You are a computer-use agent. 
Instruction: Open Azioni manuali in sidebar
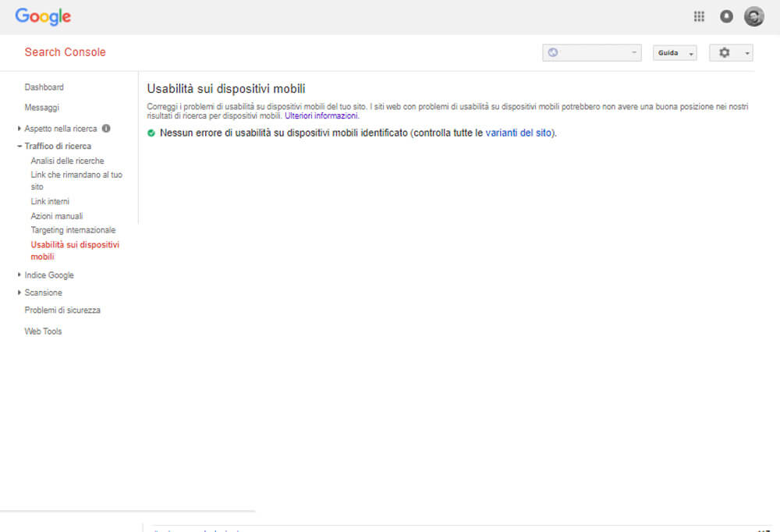tap(57, 216)
